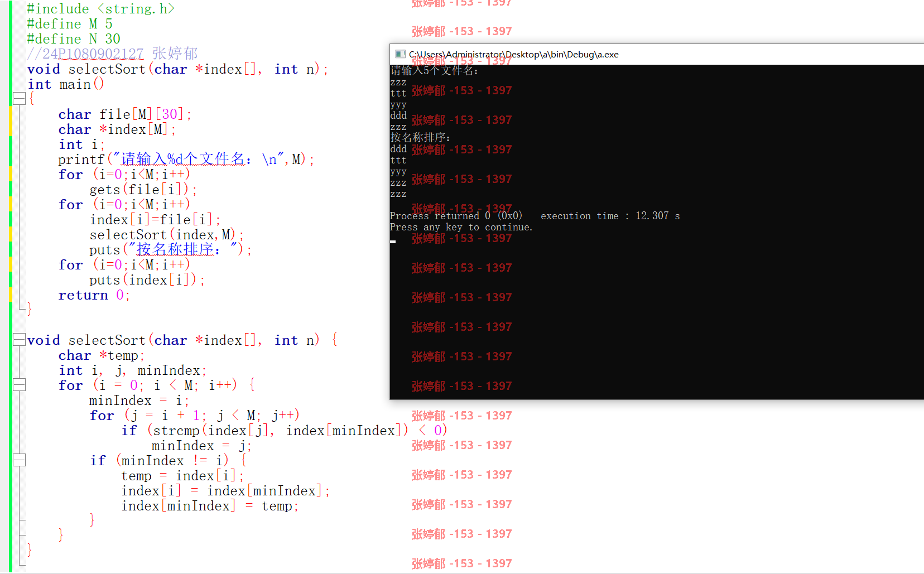This screenshot has width=924, height=574.
Task: Click the 'int main()' line
Action: point(66,84)
